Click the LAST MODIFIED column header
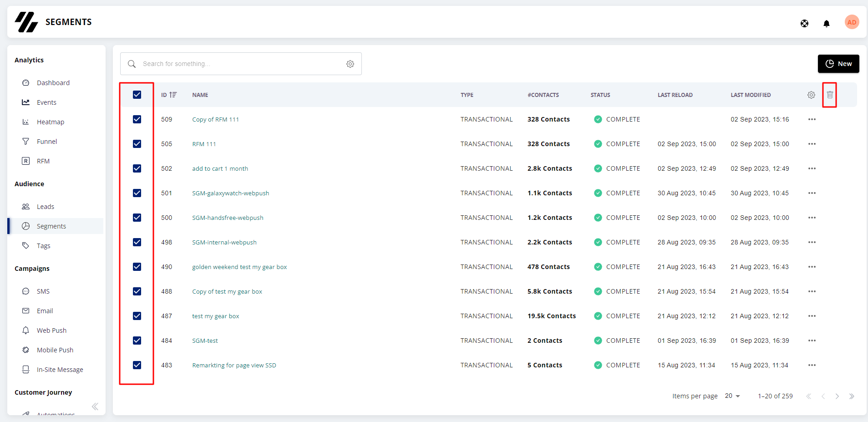Viewport: 868px width, 422px height. click(751, 95)
